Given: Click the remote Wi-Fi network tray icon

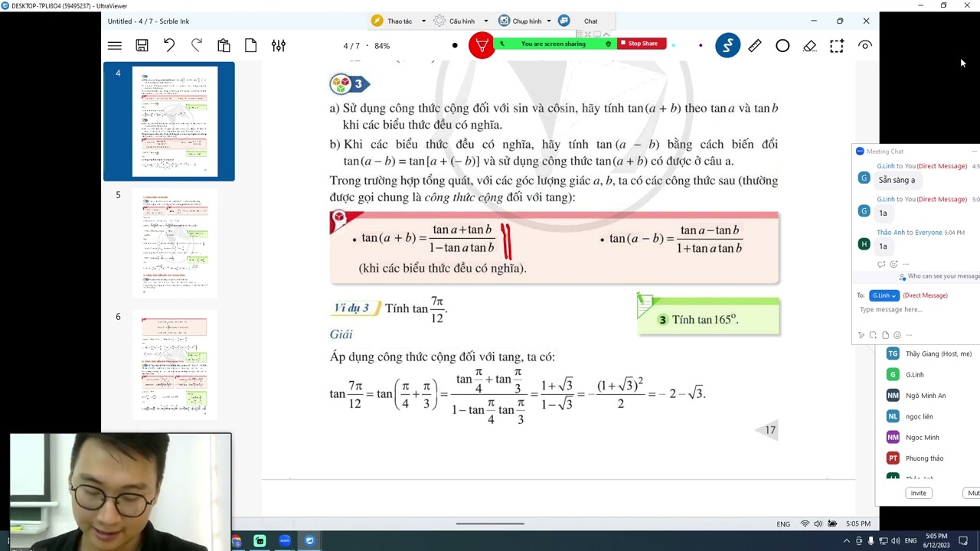Looking at the screenshot, I should pos(805,523).
